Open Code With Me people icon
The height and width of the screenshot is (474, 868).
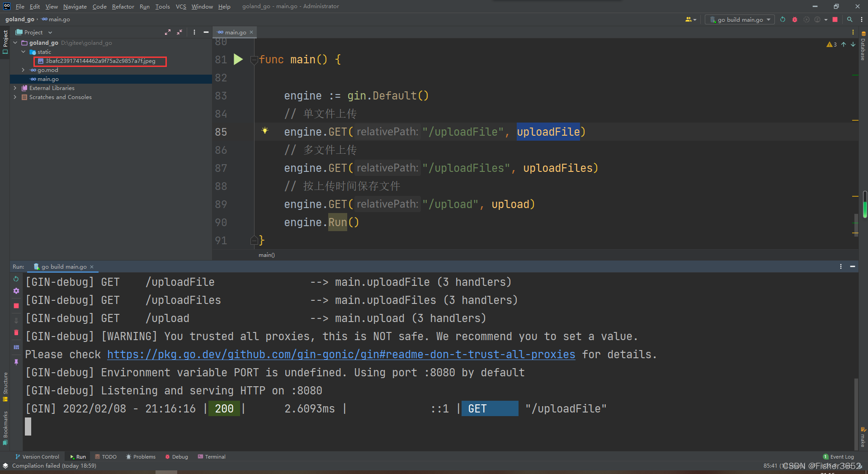pyautogui.click(x=691, y=19)
